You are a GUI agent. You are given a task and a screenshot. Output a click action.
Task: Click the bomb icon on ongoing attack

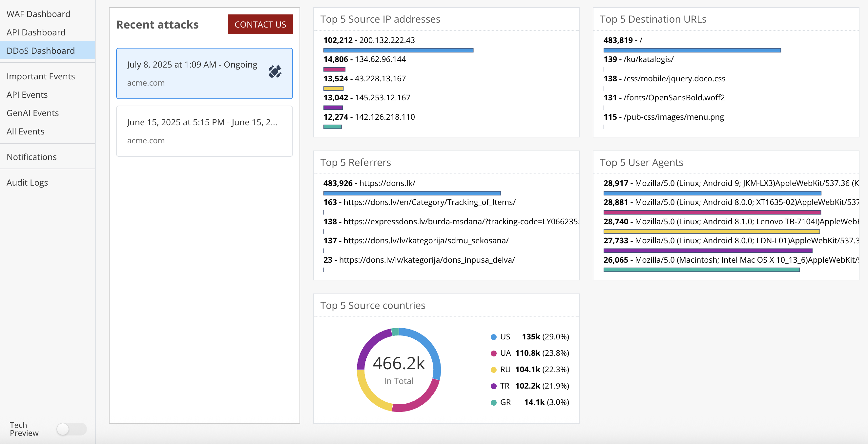275,71
